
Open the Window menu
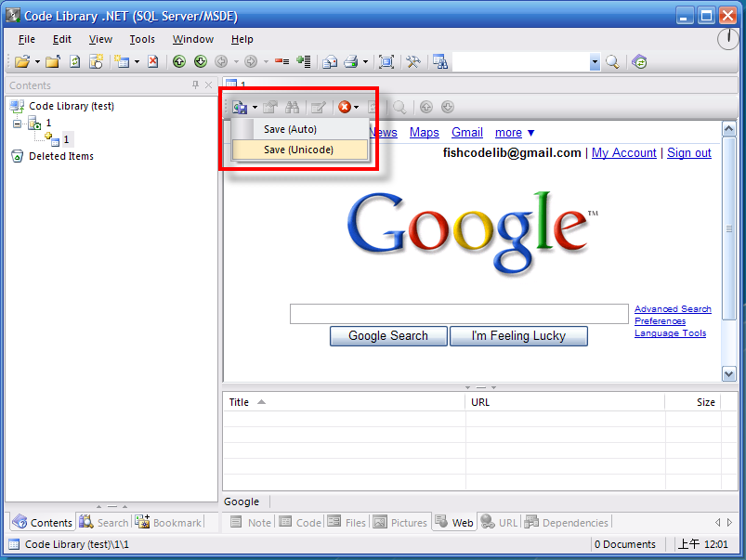[x=192, y=39]
